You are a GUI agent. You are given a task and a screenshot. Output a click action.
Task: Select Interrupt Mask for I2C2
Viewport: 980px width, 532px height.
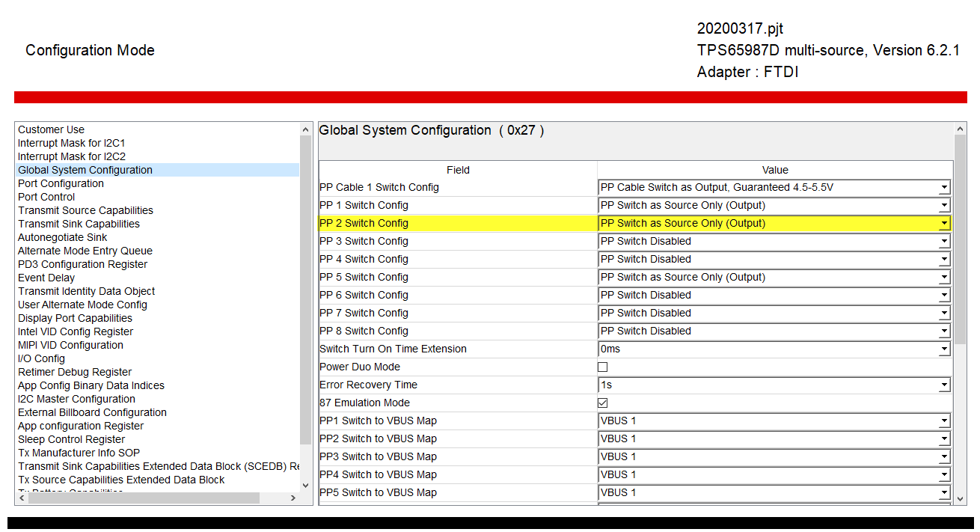coord(72,156)
